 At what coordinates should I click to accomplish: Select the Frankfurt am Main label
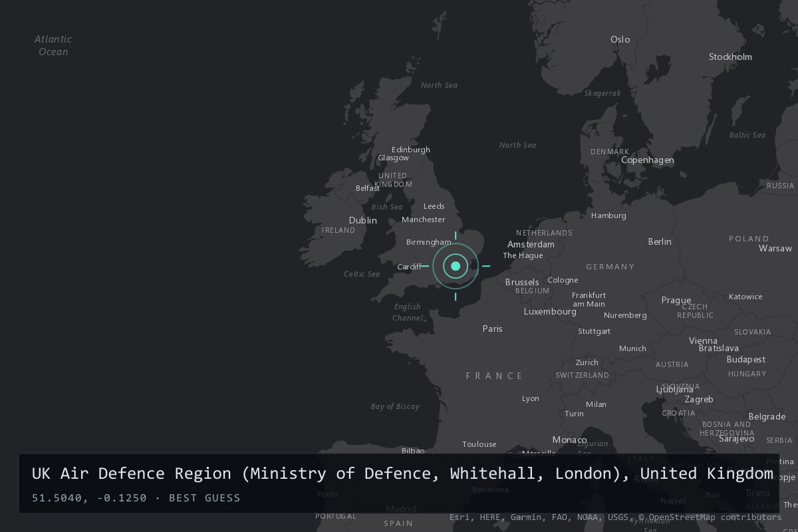tap(589, 299)
